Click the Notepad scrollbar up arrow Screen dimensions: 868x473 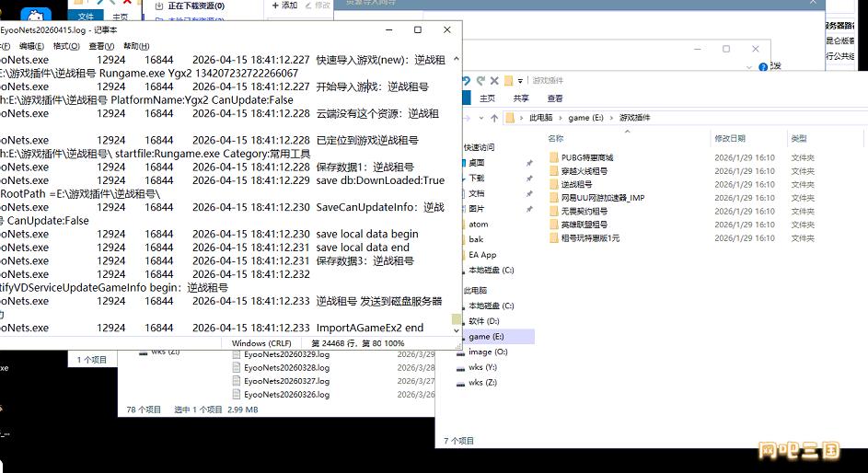tap(457, 59)
